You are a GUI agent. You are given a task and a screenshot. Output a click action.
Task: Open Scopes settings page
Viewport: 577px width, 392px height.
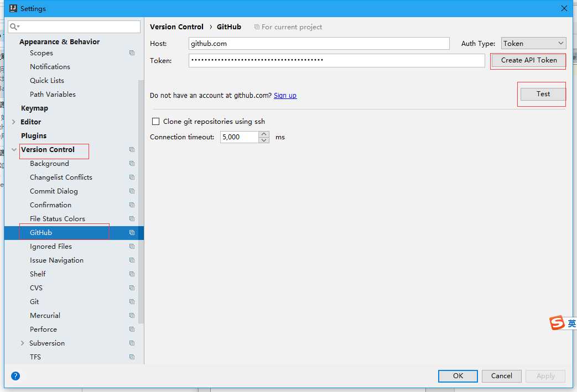pyautogui.click(x=41, y=53)
